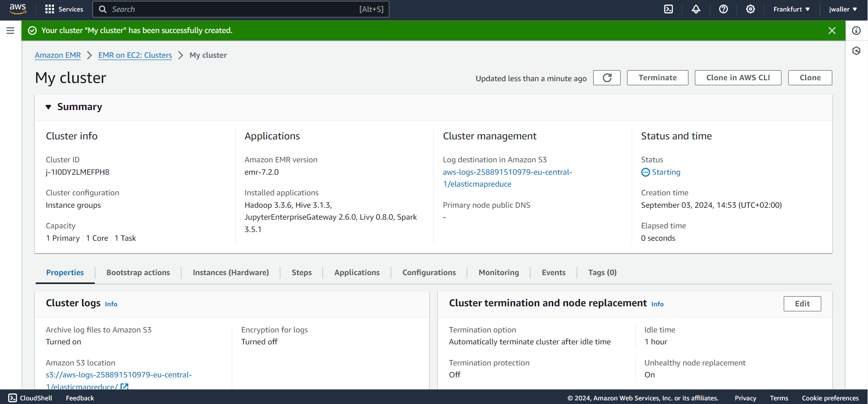The image size is (868, 404).
Task: Open Info link beside Cluster logs
Action: click(x=111, y=304)
